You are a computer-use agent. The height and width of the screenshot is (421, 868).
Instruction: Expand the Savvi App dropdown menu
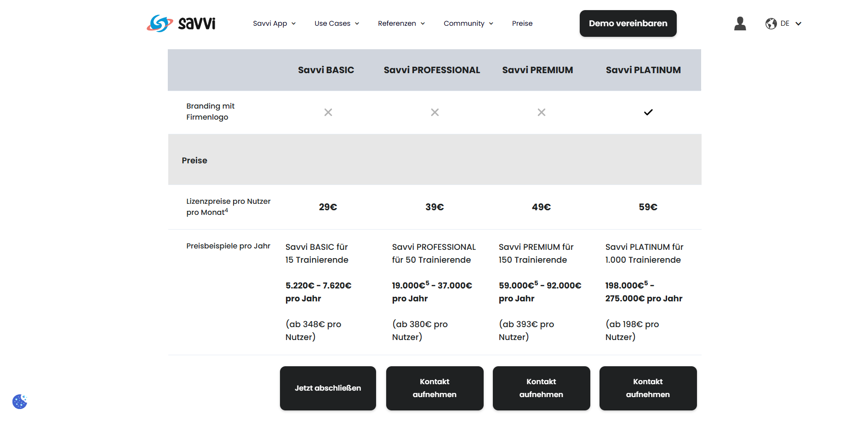(274, 23)
